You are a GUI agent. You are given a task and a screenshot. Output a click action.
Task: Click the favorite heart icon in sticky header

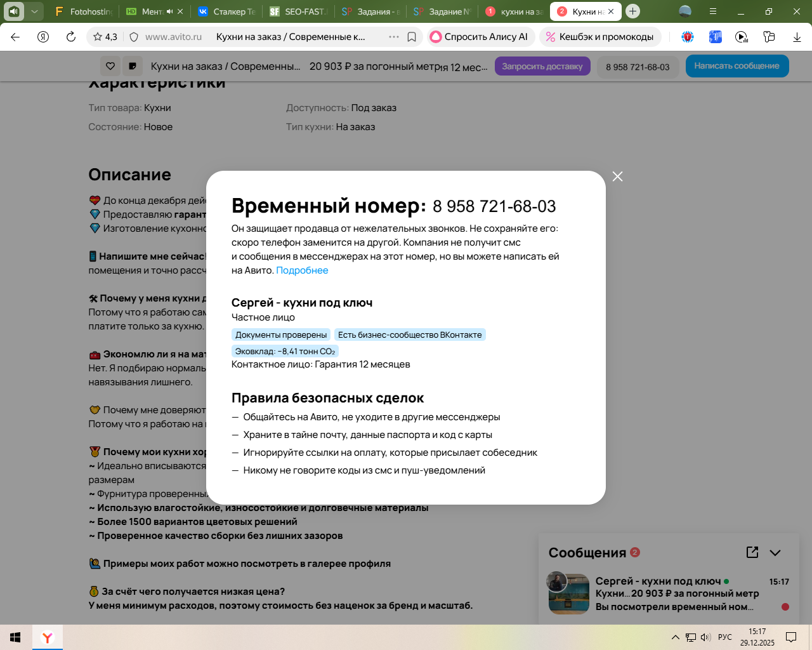click(x=110, y=66)
